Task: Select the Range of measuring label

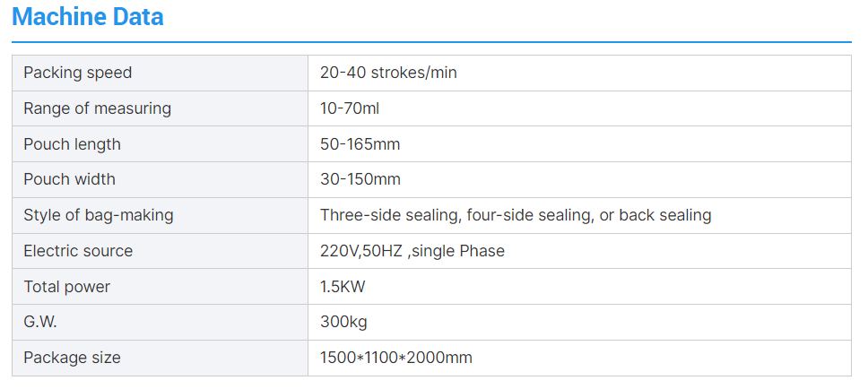Action: tap(97, 108)
